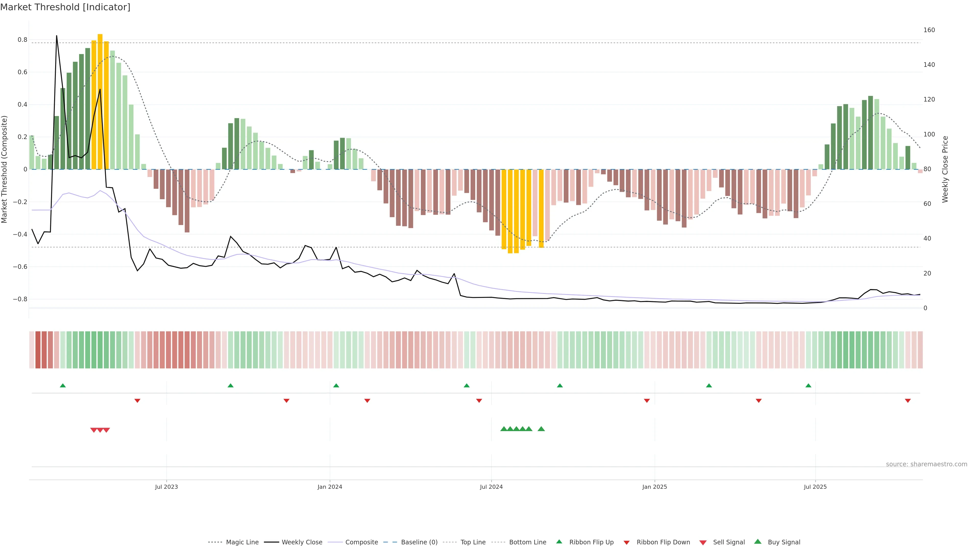The height and width of the screenshot is (551, 980).
Task: Click the ribbon flip up marker before Jul 2025
Action: pyautogui.click(x=808, y=386)
